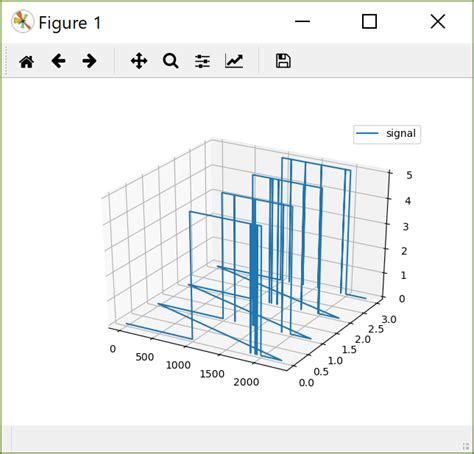
Task: Click x-axis tick label 1500
Action: point(212,374)
